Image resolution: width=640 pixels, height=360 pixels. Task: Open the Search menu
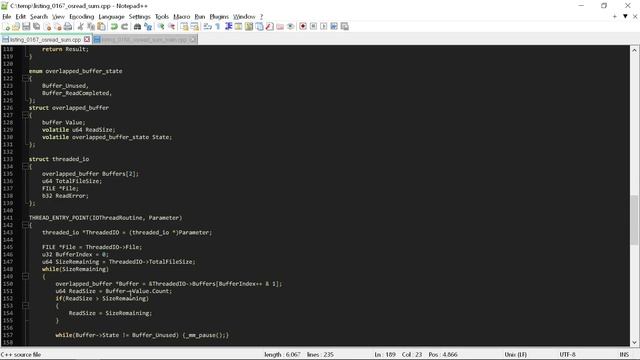coord(39,17)
